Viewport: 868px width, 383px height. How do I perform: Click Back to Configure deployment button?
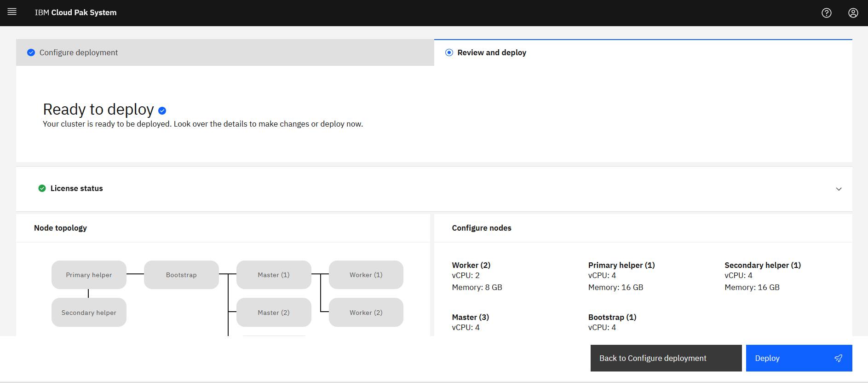tap(666, 358)
